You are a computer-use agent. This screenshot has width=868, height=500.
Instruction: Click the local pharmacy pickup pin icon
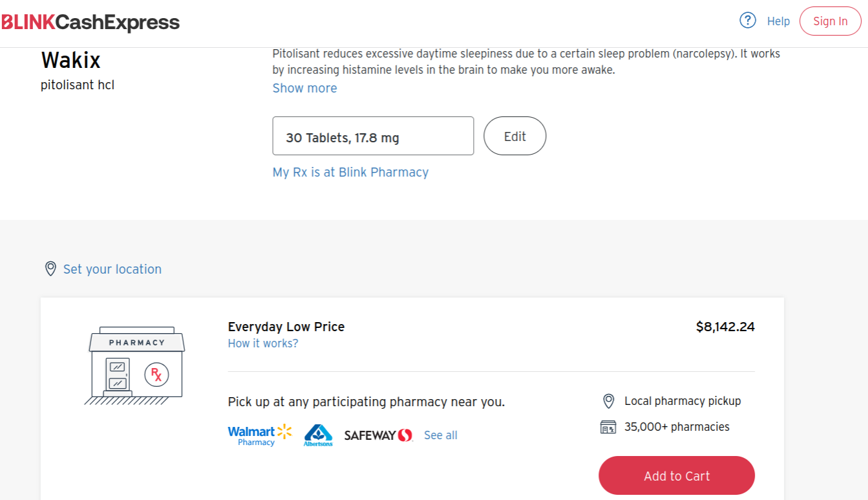[608, 401]
